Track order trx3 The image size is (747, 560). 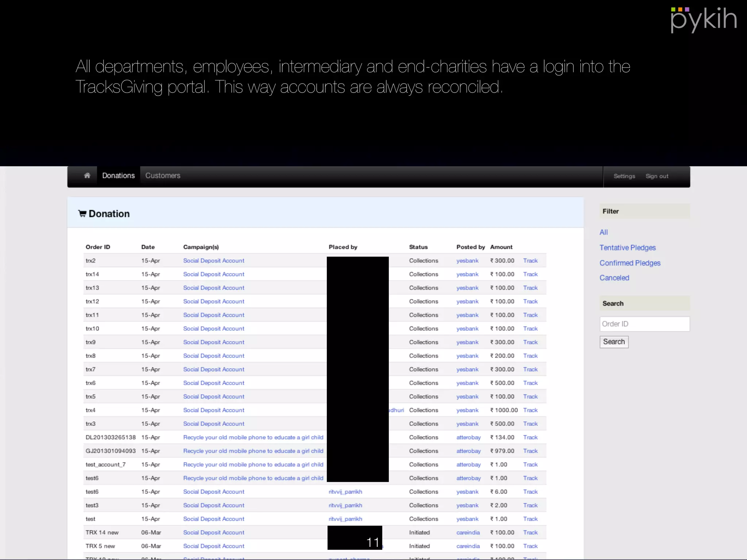pyautogui.click(x=530, y=424)
